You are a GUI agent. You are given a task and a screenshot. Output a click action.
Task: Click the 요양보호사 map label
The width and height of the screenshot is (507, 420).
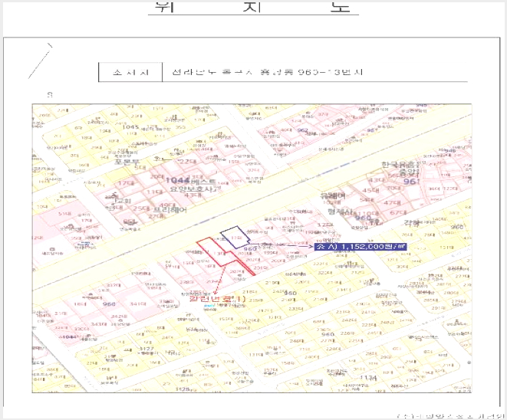[192, 189]
